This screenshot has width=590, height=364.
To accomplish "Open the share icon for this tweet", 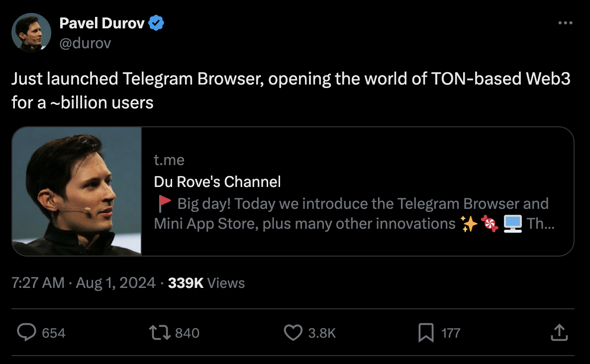I will pos(559,333).
